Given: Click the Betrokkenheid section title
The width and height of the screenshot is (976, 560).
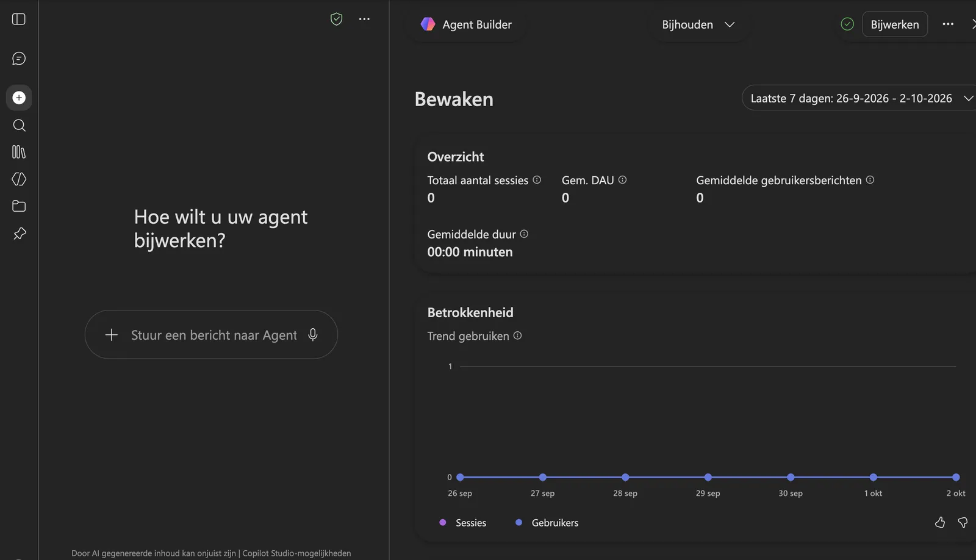Looking at the screenshot, I should (x=470, y=312).
